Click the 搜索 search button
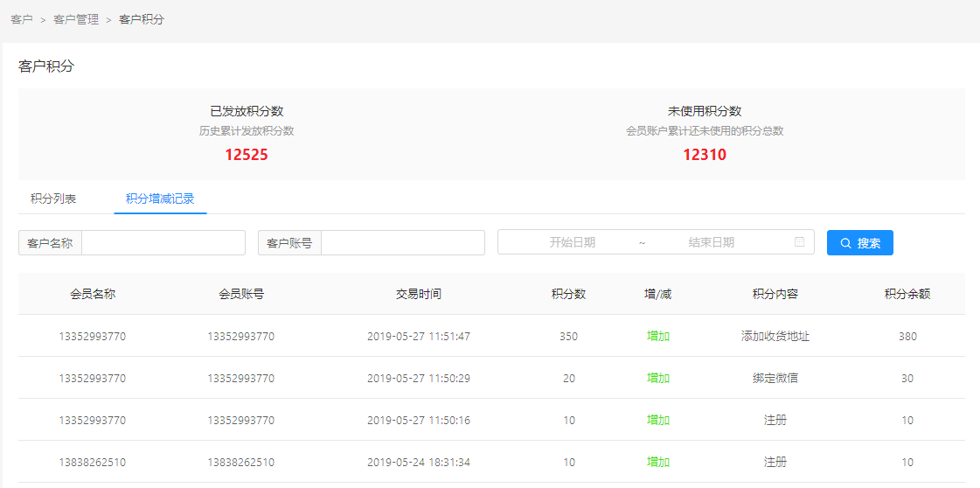The width and height of the screenshot is (980, 488). pyautogui.click(x=859, y=243)
